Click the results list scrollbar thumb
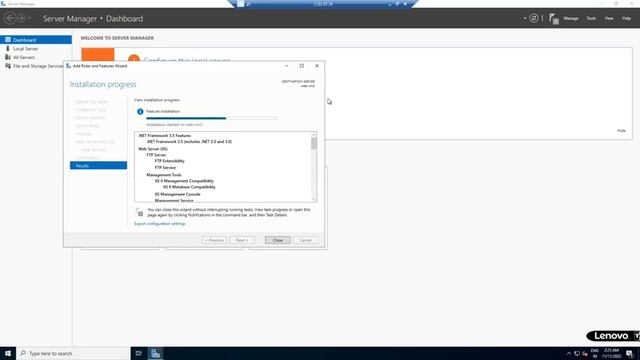Image resolution: width=640 pixels, height=360 pixels. point(313,143)
